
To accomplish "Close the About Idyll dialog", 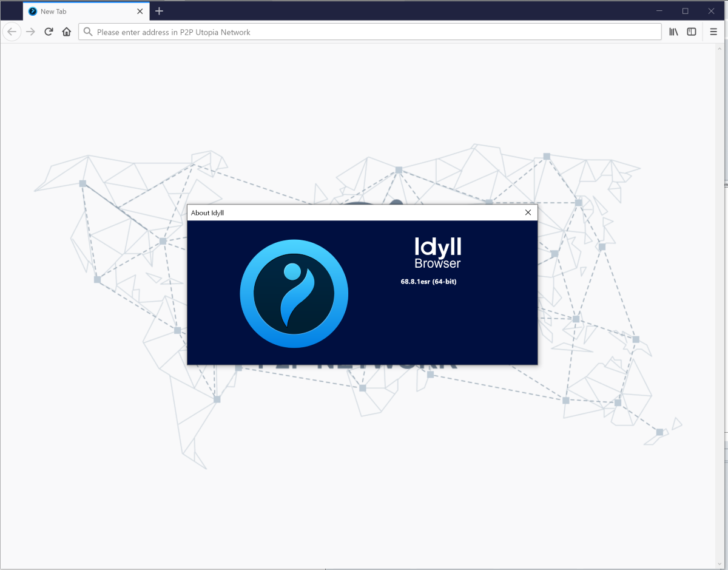I will 528,212.
